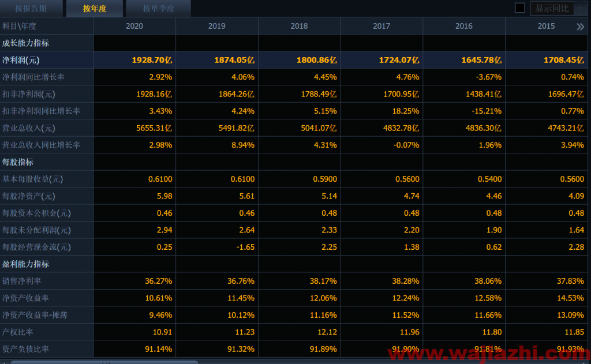
Task: Select the 资产负债比率 row label
Action: click(25, 349)
